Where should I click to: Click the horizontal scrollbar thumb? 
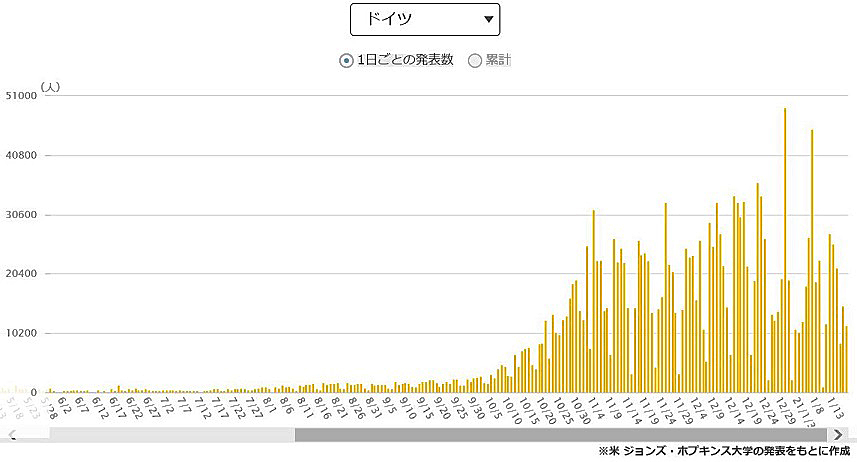point(560,435)
